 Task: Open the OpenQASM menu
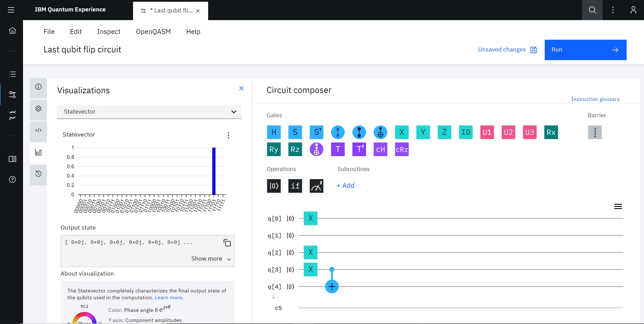click(153, 32)
